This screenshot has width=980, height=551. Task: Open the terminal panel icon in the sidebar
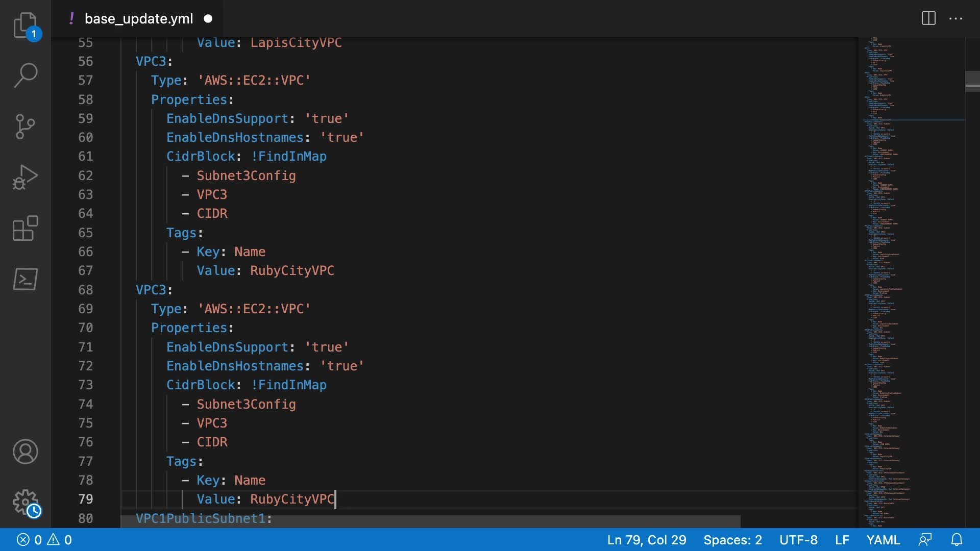pyautogui.click(x=25, y=279)
